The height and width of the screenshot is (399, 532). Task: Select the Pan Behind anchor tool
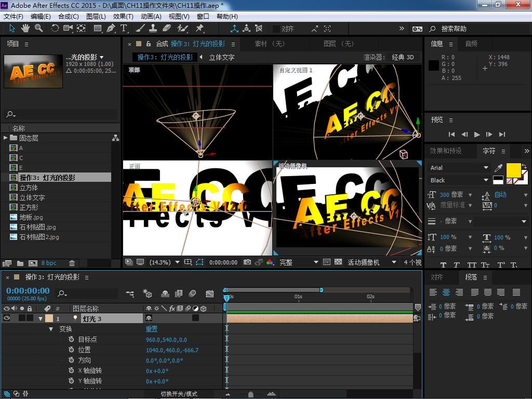[x=81, y=29]
